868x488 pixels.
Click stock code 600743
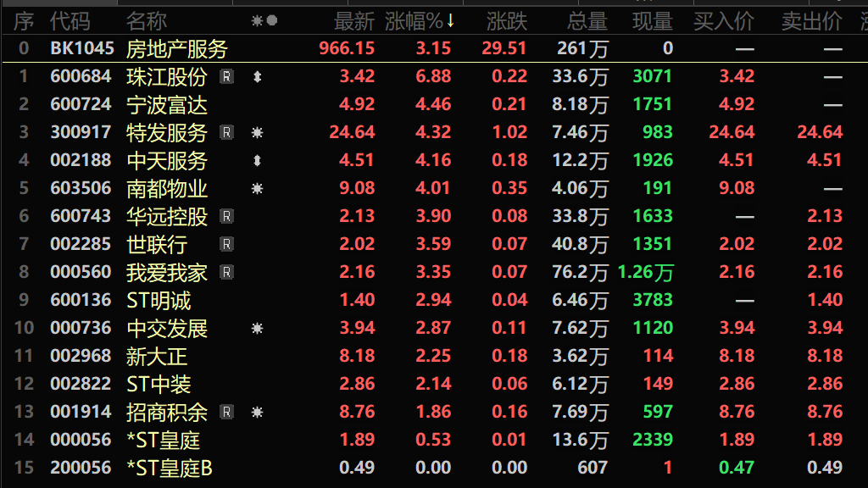(x=81, y=216)
